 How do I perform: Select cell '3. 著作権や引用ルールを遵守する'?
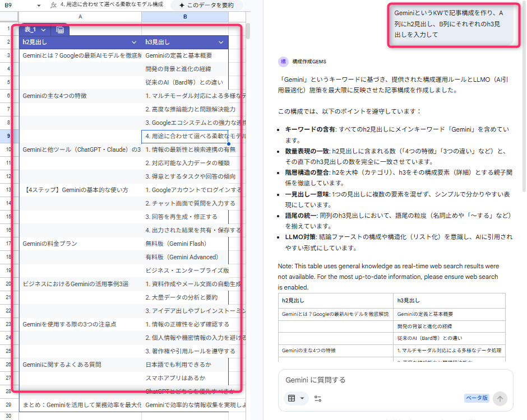tap(185, 351)
